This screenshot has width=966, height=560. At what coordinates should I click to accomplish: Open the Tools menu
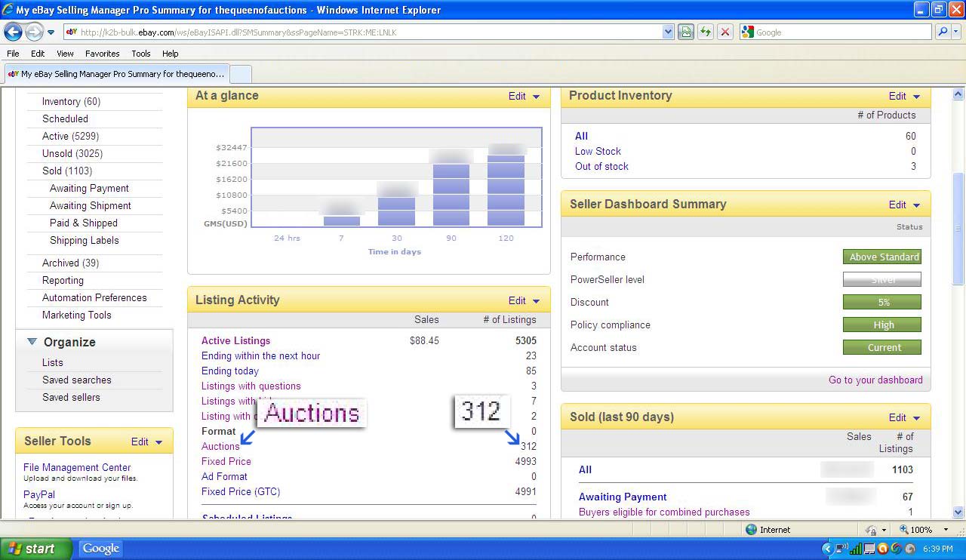tap(141, 54)
